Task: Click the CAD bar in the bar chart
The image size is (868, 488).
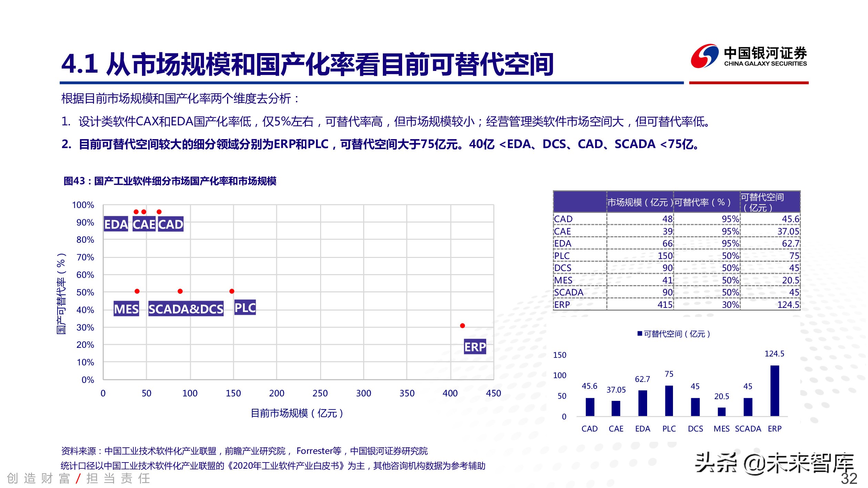Action: (x=590, y=407)
